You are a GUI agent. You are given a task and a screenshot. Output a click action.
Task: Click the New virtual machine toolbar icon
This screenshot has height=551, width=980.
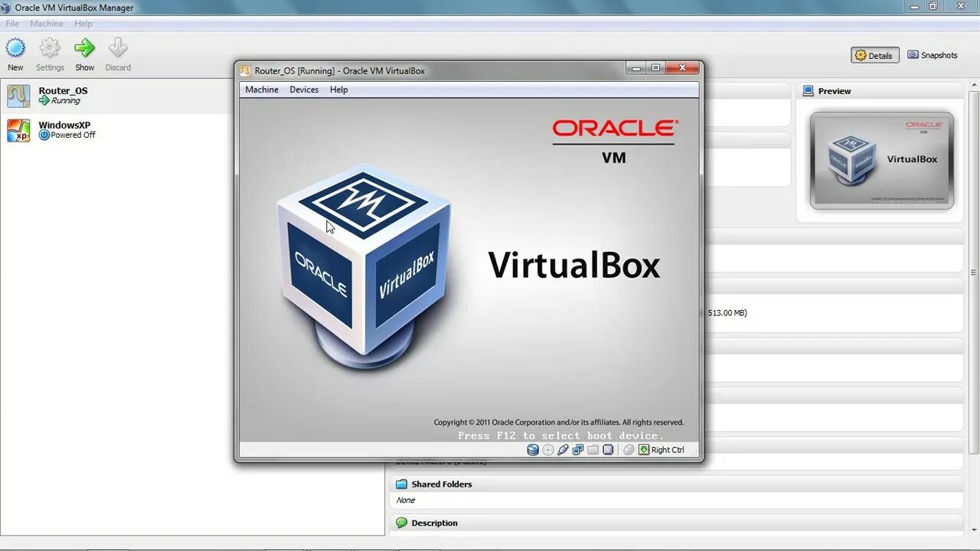(x=15, y=49)
